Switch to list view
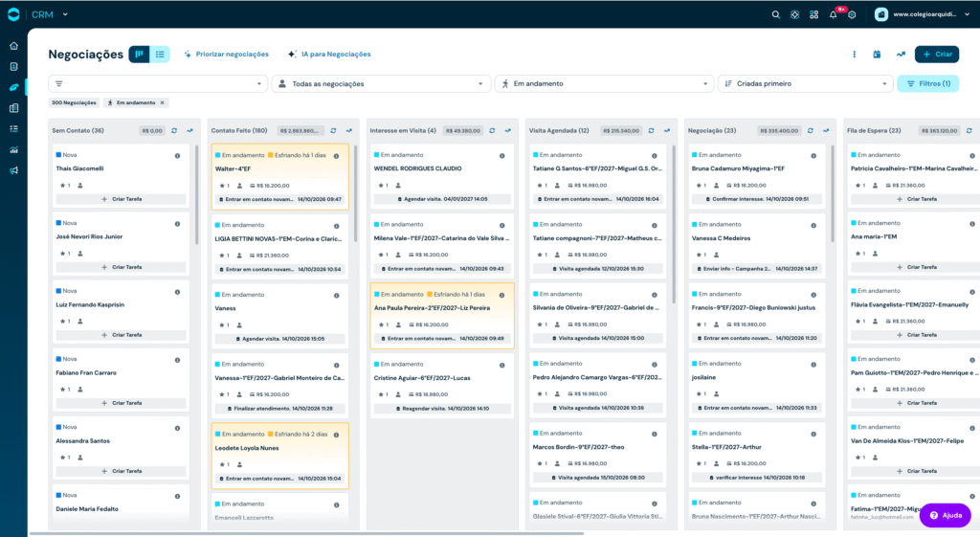980x537 pixels. (x=160, y=55)
